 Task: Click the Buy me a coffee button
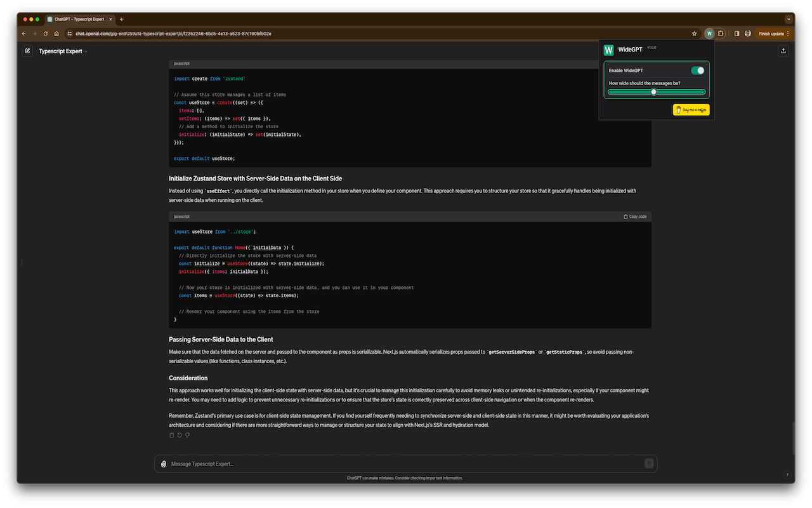pos(691,110)
